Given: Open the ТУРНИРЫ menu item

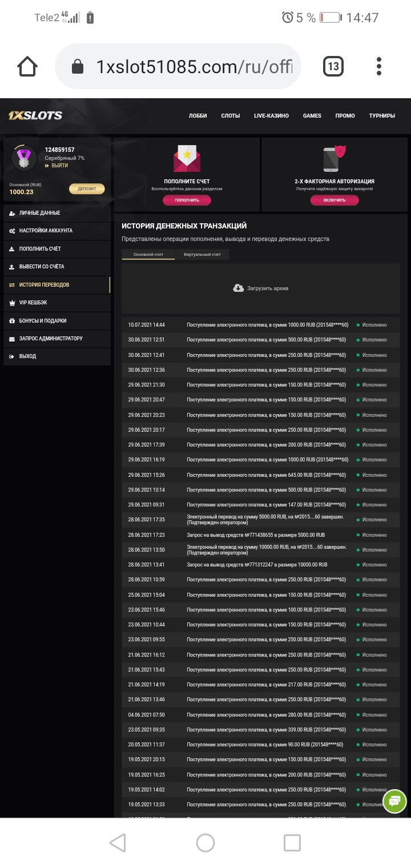Looking at the screenshot, I should coord(381,115).
